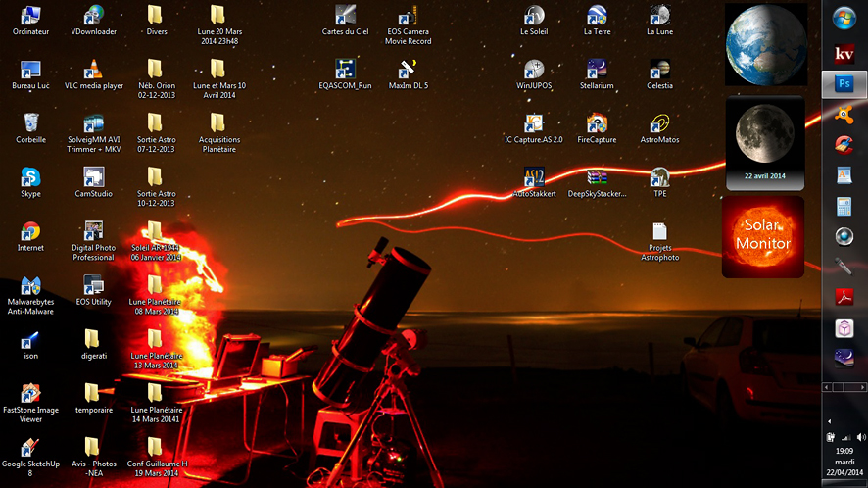Click the Earth globe gadget
The image size is (868, 488).
765,44
